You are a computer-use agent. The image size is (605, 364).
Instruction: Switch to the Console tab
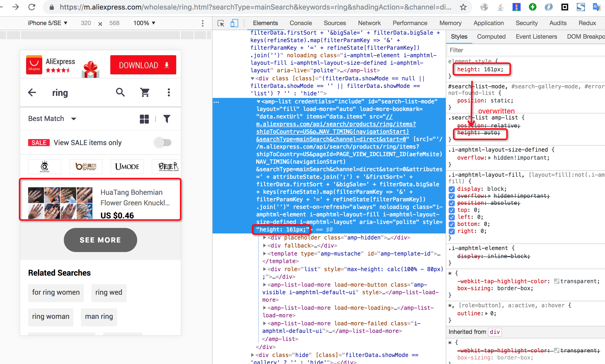pos(300,23)
